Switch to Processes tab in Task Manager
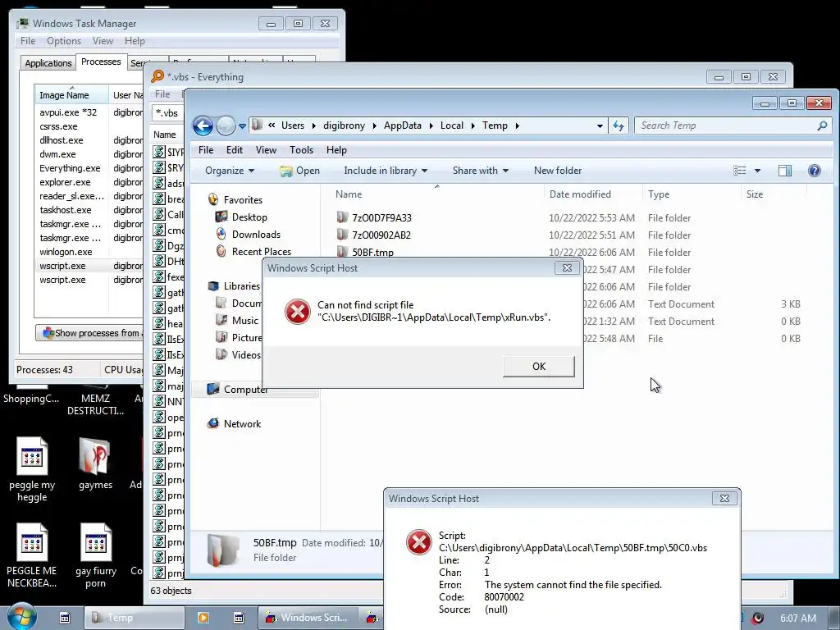Screen dimensions: 840x630 101,62
